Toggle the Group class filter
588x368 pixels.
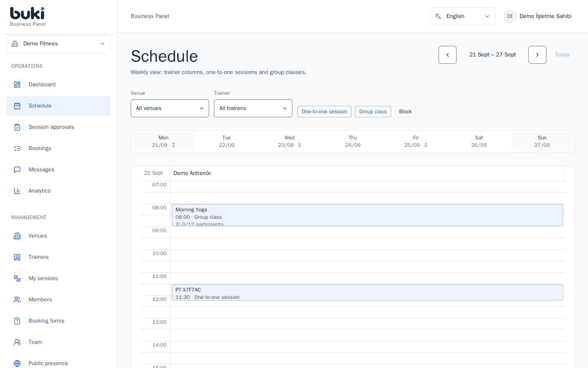pyautogui.click(x=373, y=112)
